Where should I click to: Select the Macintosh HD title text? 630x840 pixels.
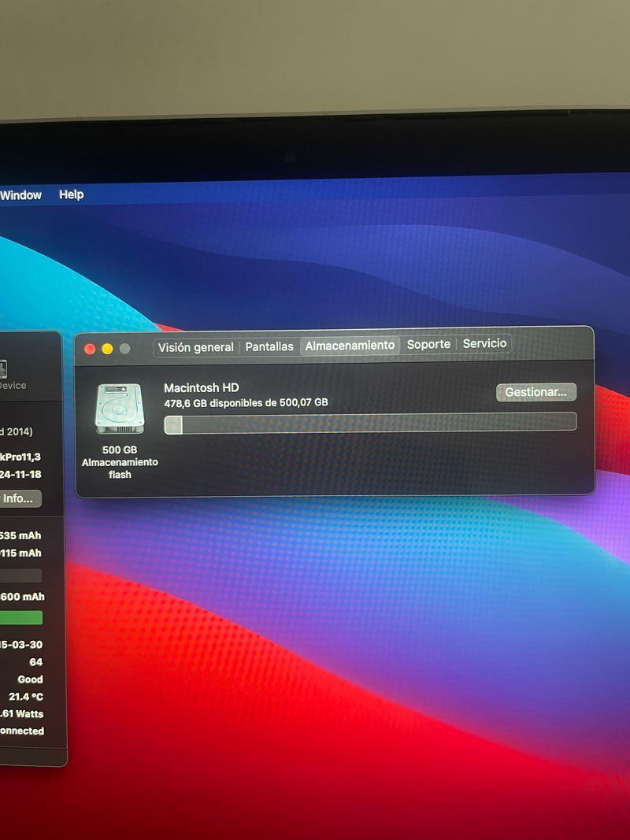pos(201,388)
